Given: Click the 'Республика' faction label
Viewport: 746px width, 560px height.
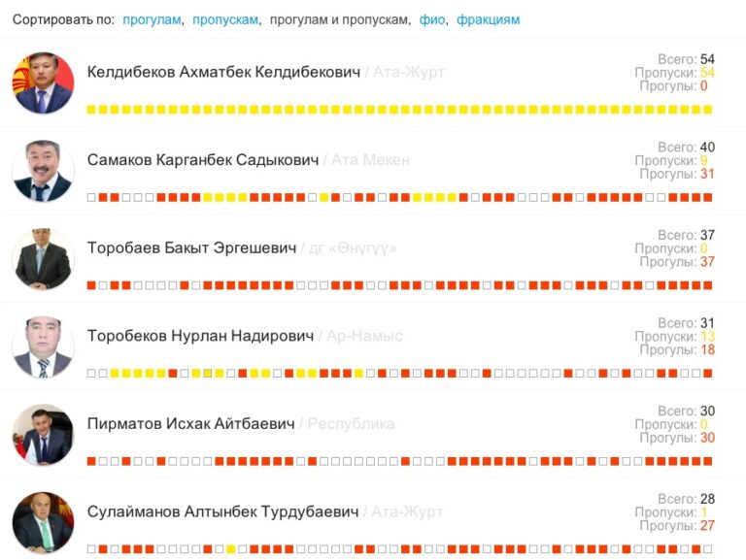Looking at the screenshot, I should click(352, 424).
